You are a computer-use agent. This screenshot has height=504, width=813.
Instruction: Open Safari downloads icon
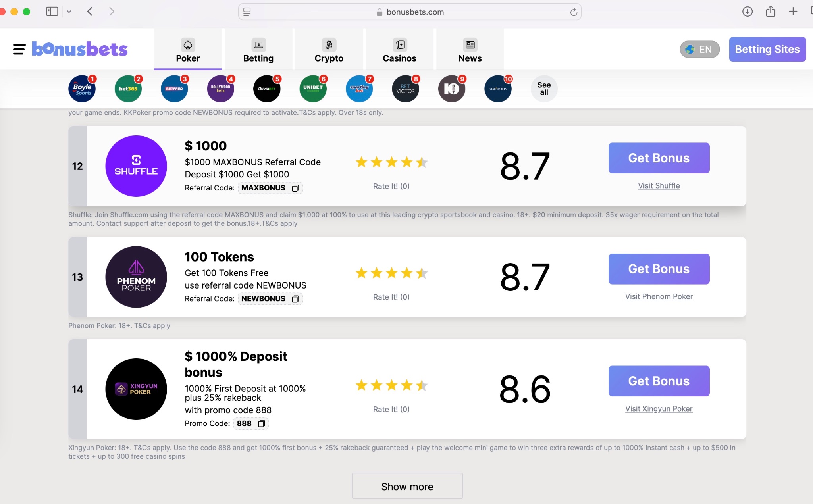coord(747,12)
